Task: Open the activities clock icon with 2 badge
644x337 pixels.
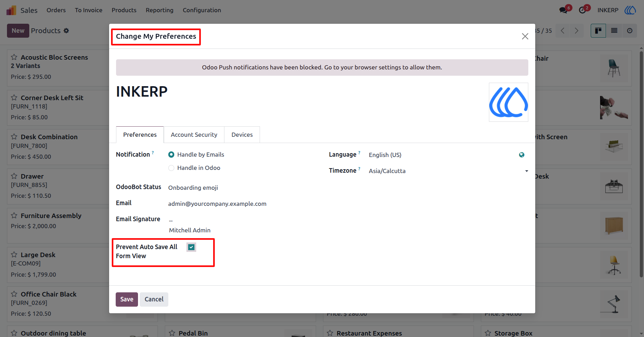Action: coord(582,10)
